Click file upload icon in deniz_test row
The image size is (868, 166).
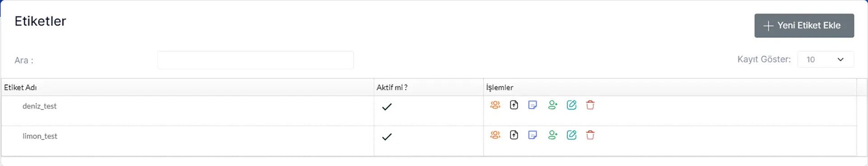514,105
